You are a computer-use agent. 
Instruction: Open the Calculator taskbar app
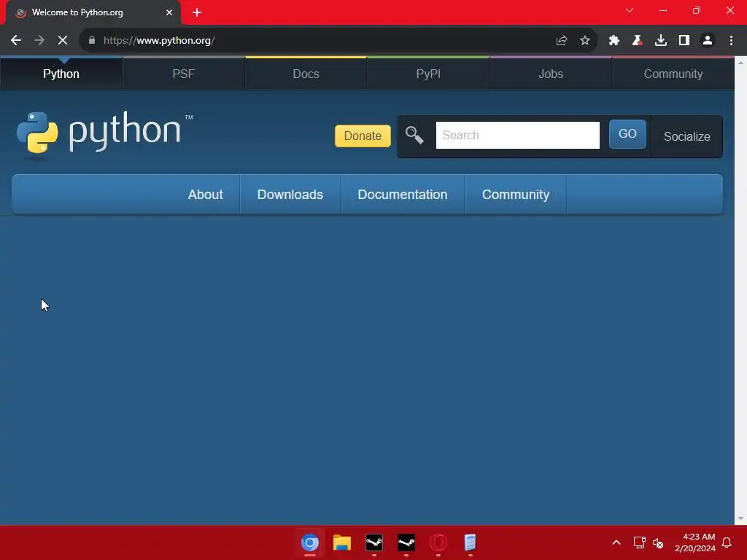(471, 542)
